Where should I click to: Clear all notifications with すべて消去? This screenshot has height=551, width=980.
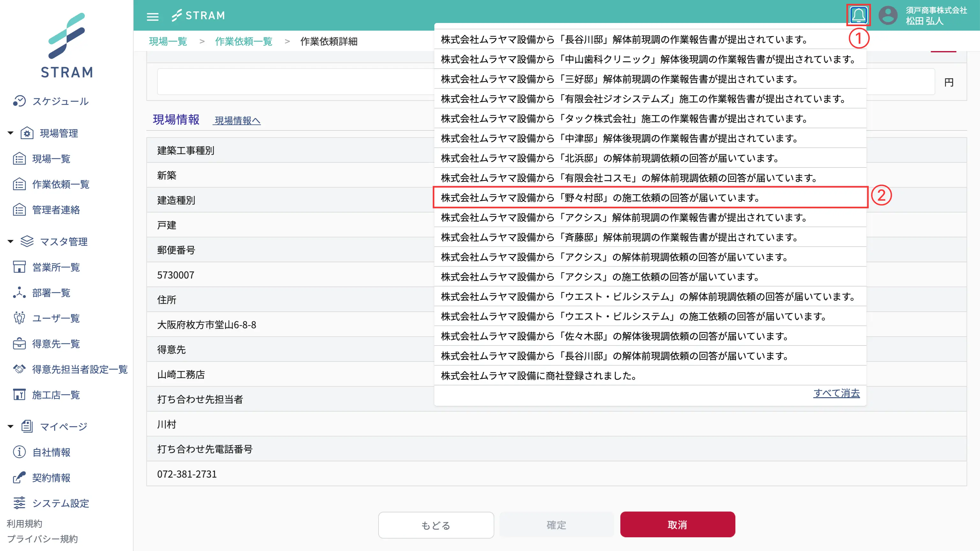point(836,394)
